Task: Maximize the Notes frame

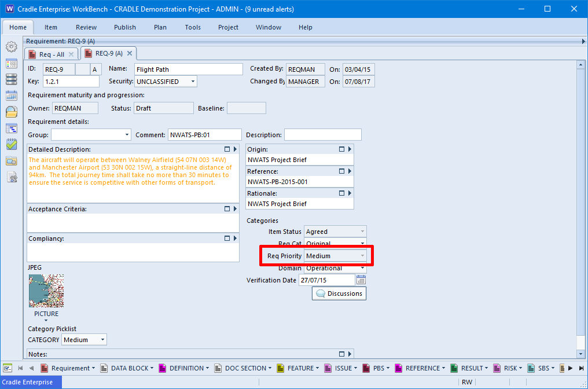Action: coord(341,354)
